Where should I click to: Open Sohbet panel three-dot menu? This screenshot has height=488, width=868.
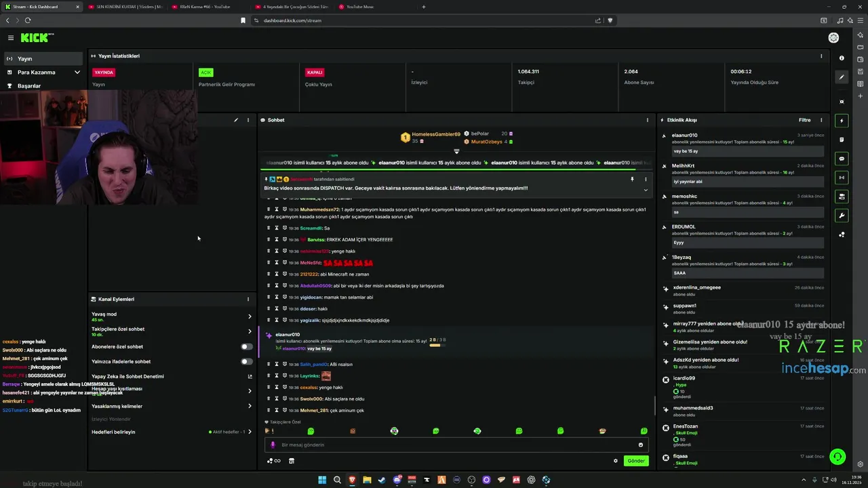click(x=647, y=120)
